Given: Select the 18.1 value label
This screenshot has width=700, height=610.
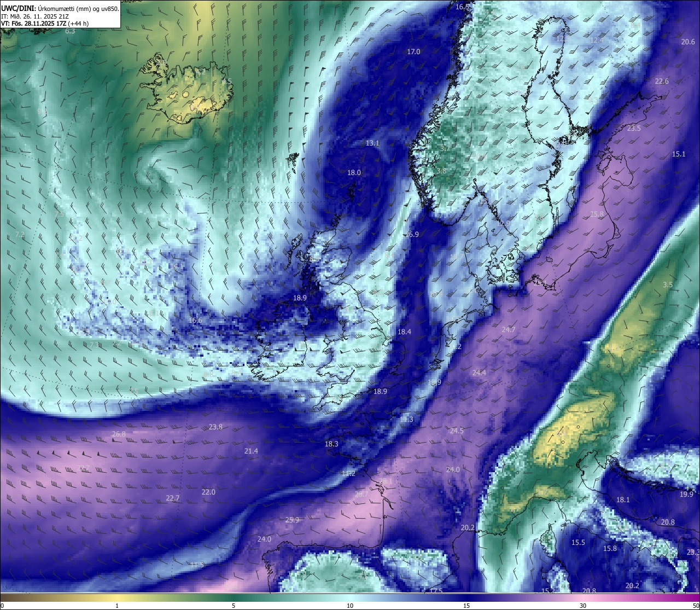Looking at the screenshot, I should coord(623,499).
